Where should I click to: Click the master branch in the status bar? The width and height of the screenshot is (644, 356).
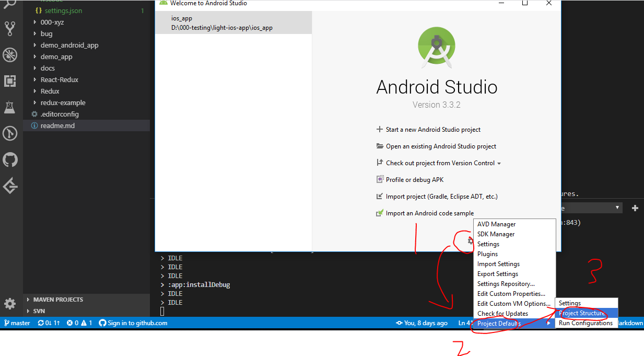tap(17, 323)
